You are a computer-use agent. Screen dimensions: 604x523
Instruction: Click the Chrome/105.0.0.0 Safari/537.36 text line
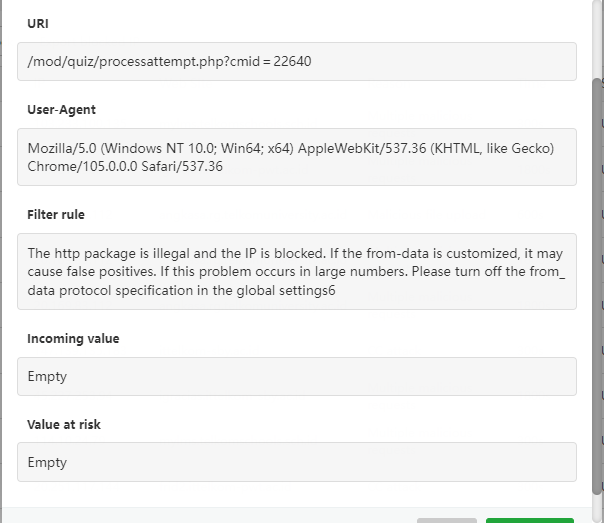click(125, 167)
